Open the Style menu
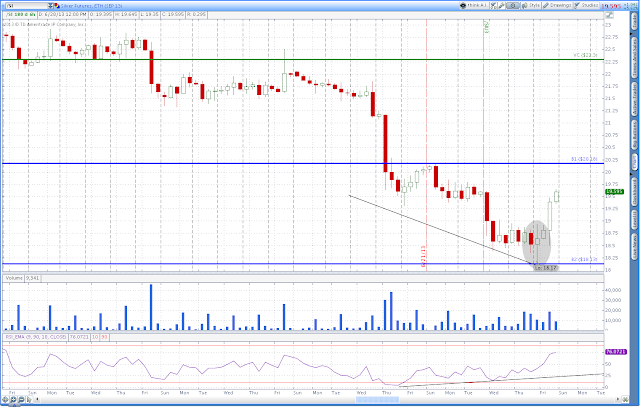Screen dimensions: 640x407 (531, 6)
